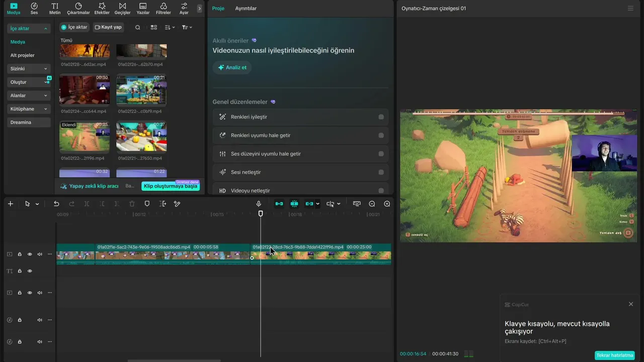Click the timeline horizontal scrollbar
The height and width of the screenshot is (362, 644).
174,360
